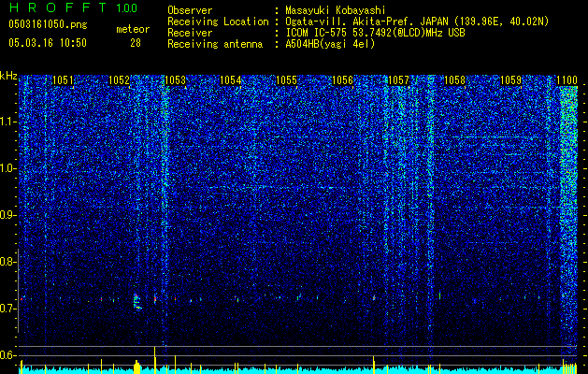Viewport: 588px width, 374px height.
Task: Click the Receiving antenna label
Action: 215,44
